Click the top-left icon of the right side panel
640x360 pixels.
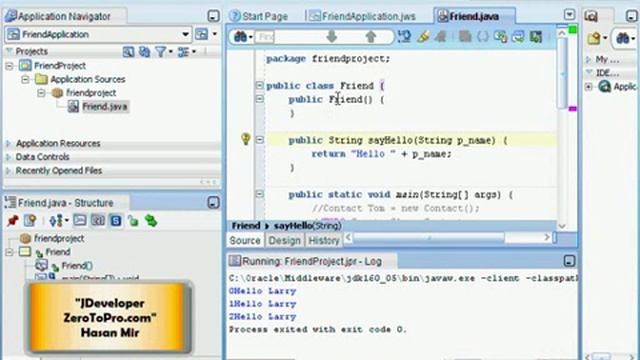coord(591,16)
